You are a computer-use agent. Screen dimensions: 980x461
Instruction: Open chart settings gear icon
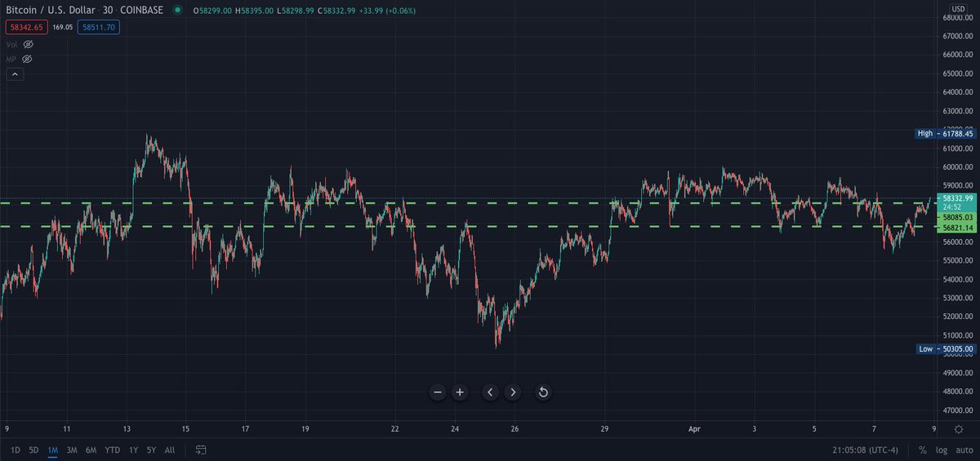pyautogui.click(x=958, y=428)
